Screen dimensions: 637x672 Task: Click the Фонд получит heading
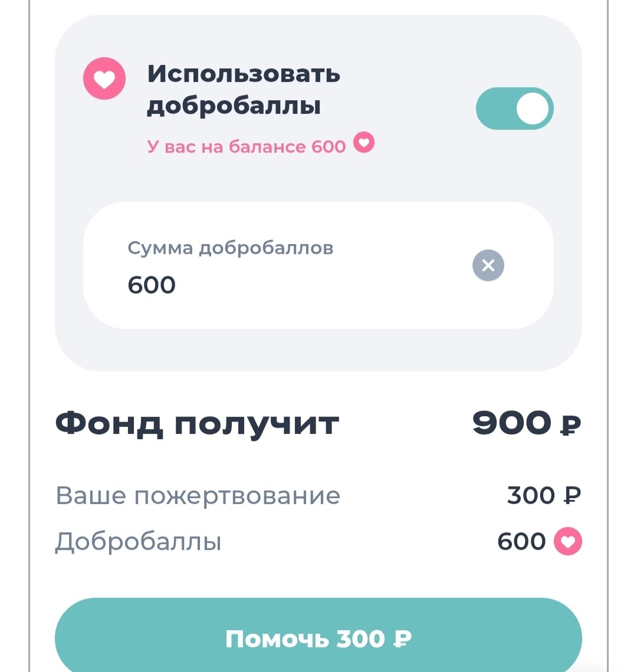[197, 423]
